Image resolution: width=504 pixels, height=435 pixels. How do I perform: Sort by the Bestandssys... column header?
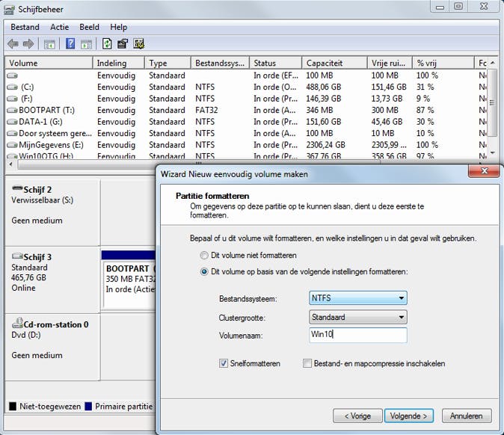(x=220, y=63)
